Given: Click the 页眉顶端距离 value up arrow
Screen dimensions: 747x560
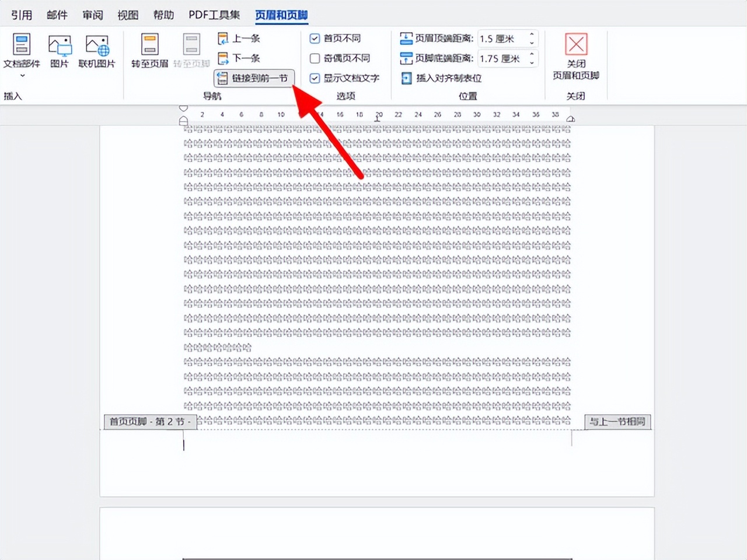Looking at the screenshot, I should click(x=530, y=35).
